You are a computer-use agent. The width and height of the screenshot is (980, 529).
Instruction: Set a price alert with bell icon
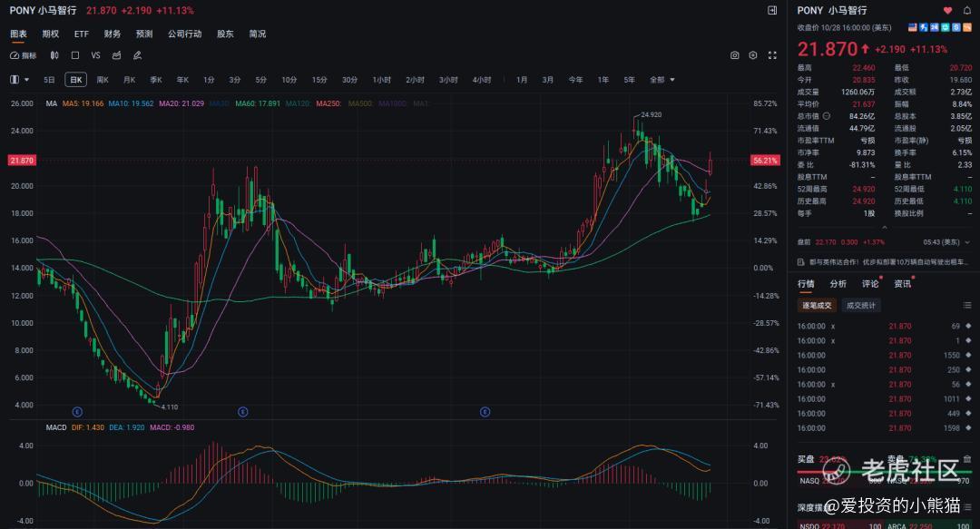tap(967, 10)
